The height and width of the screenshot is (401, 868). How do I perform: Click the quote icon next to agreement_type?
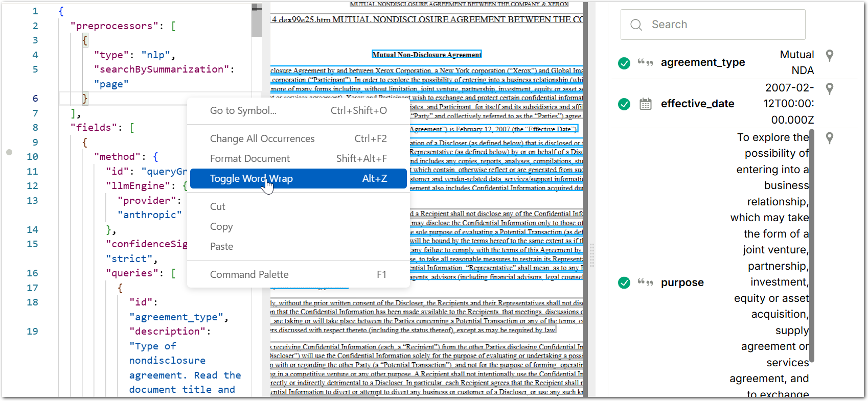(x=645, y=62)
